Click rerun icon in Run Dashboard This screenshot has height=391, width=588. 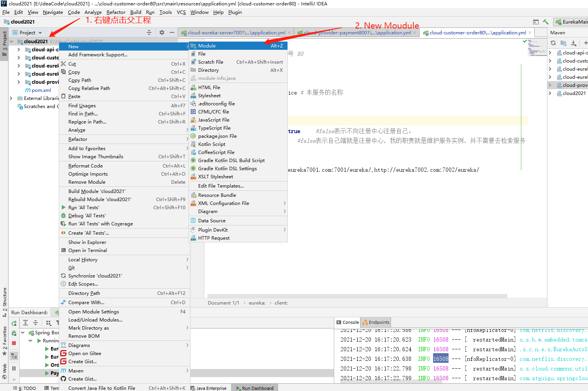(14, 323)
